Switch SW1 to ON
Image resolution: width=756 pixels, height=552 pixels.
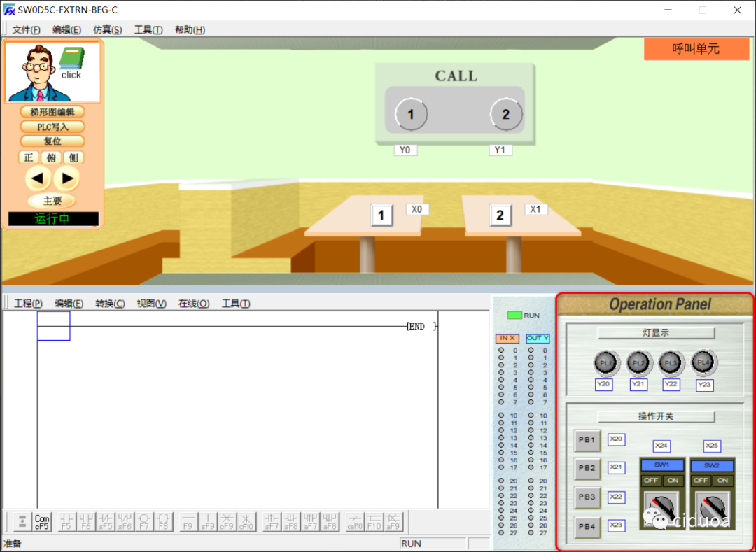click(673, 481)
